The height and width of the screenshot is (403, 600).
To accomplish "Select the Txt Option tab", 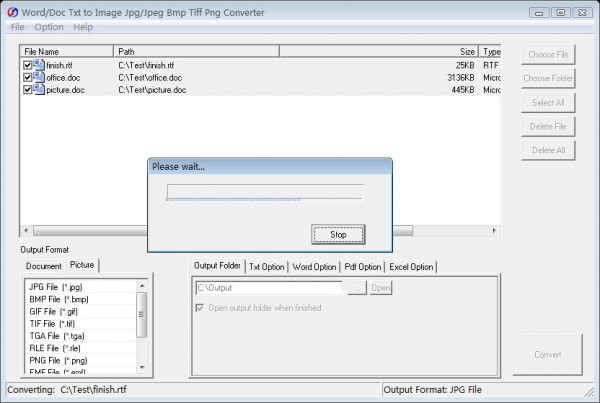I will click(267, 267).
